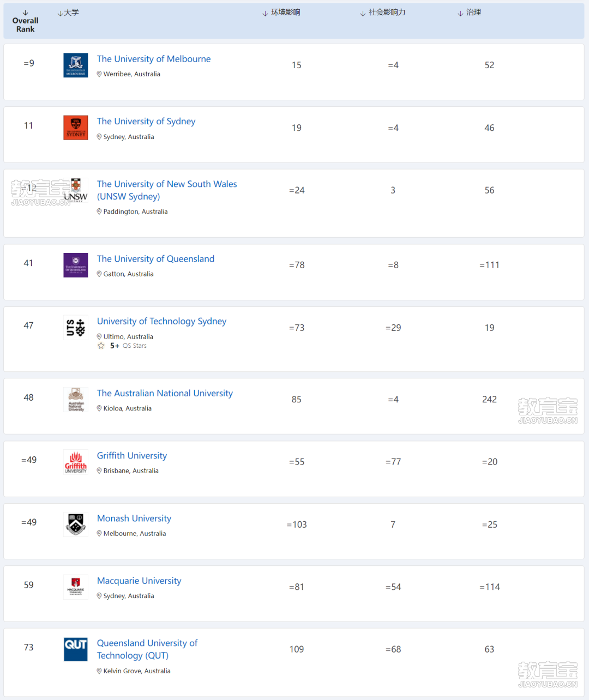
Task: Open The Australian National University link
Action: pyautogui.click(x=165, y=393)
